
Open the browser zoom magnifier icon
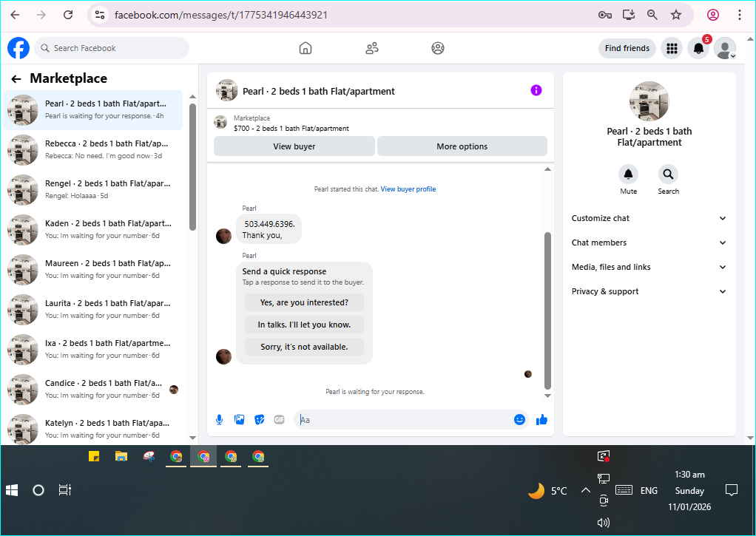tap(652, 15)
